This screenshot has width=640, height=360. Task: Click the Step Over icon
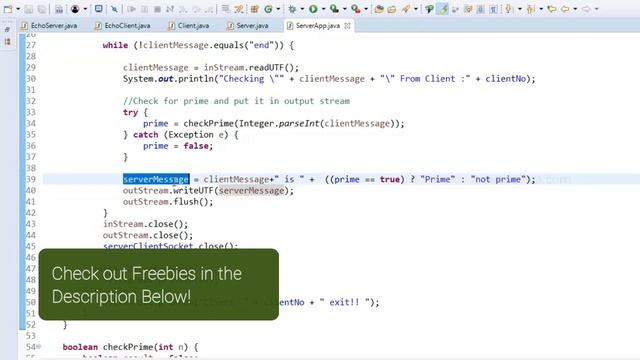[196, 9]
